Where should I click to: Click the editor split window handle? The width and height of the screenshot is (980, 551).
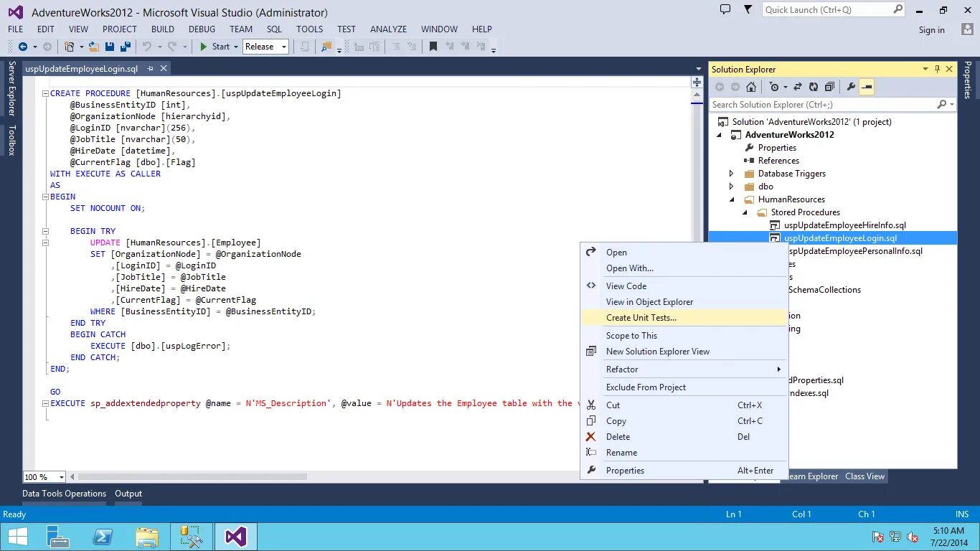click(x=697, y=83)
